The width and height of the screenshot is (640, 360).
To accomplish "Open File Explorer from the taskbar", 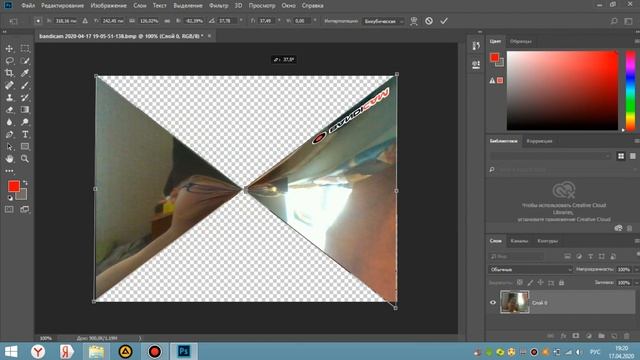I will pyautogui.click(x=96, y=351).
